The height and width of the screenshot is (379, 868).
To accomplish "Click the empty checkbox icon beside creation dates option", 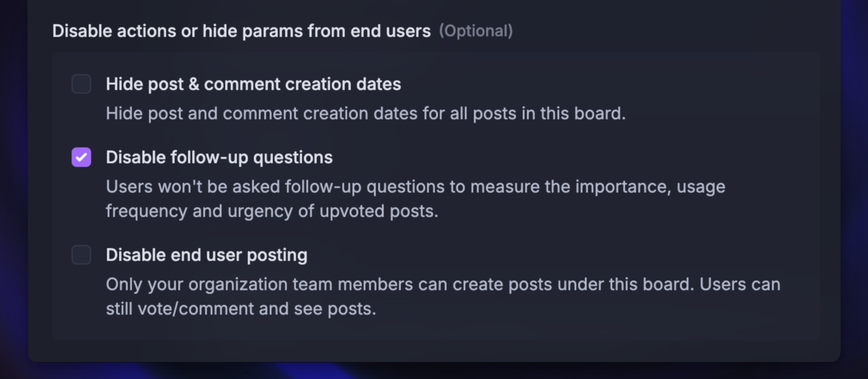I will tap(81, 84).
